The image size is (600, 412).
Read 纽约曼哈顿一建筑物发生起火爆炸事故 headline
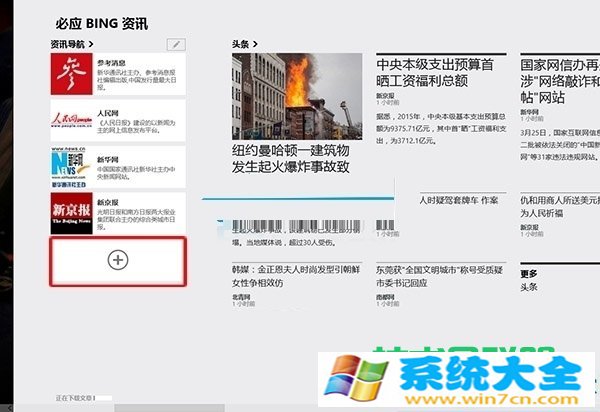[x=291, y=159]
